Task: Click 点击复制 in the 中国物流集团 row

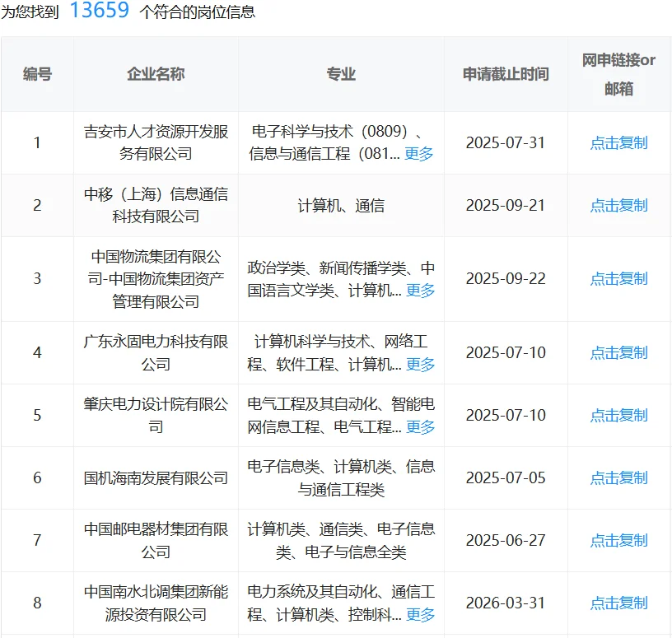Action: 618,278
